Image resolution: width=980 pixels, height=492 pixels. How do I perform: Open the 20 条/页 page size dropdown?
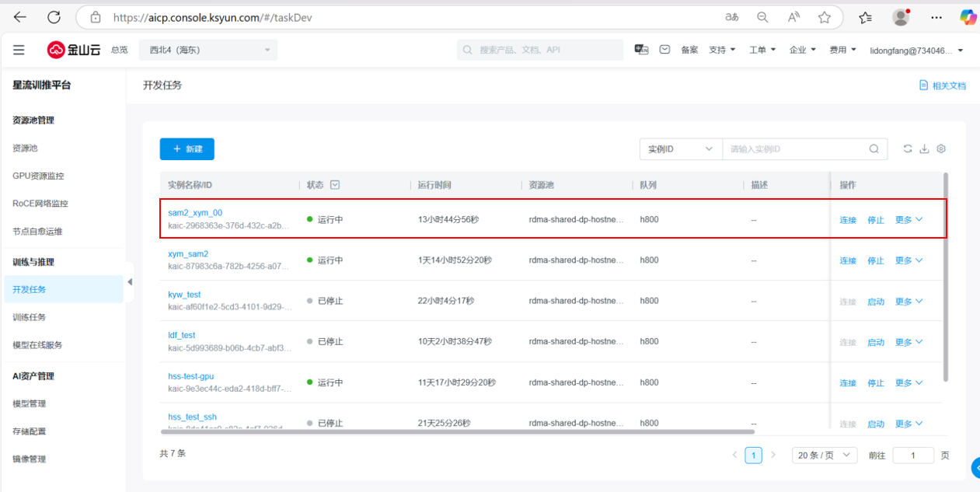click(824, 455)
